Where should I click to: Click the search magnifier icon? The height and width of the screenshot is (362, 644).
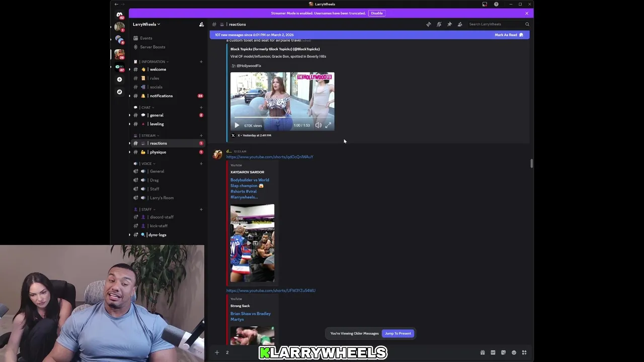(x=527, y=24)
